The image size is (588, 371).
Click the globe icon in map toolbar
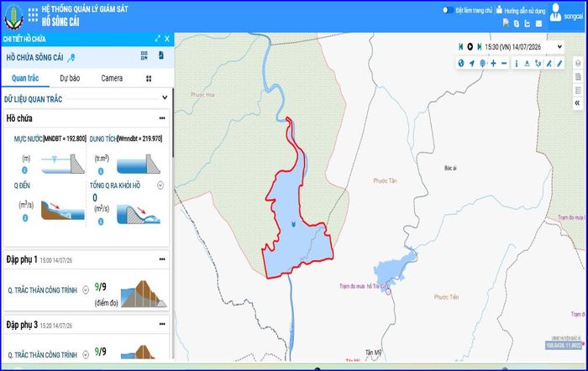461,63
